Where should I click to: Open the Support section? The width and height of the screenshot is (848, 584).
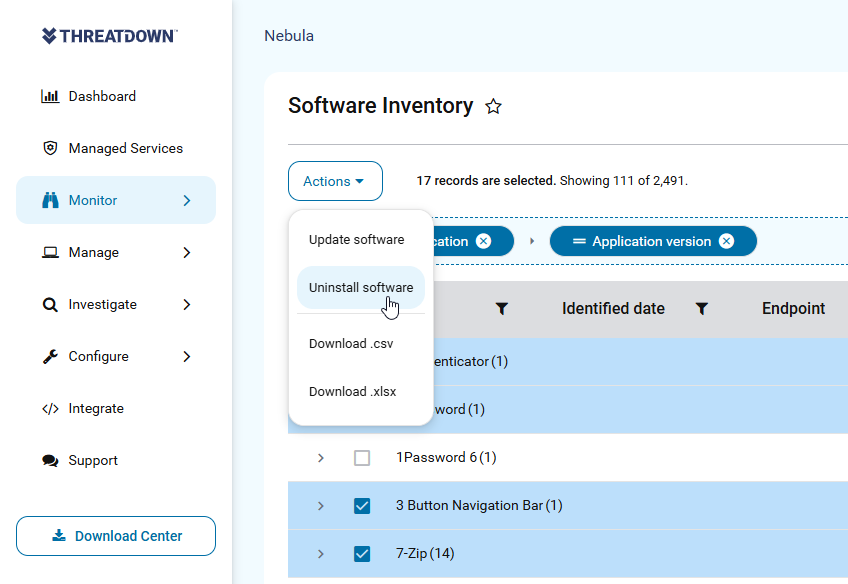click(92, 461)
